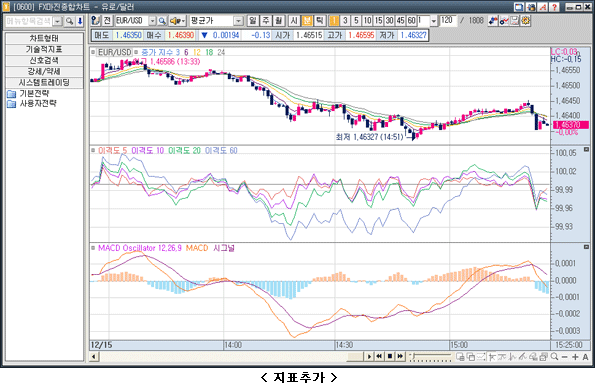
Task: Click the EUR/USD chart legend label
Action: [115, 52]
